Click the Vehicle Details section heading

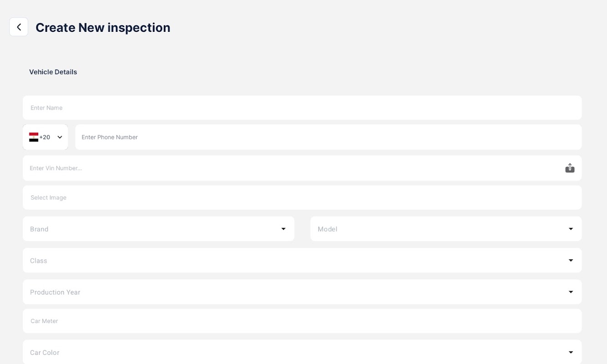point(53,72)
